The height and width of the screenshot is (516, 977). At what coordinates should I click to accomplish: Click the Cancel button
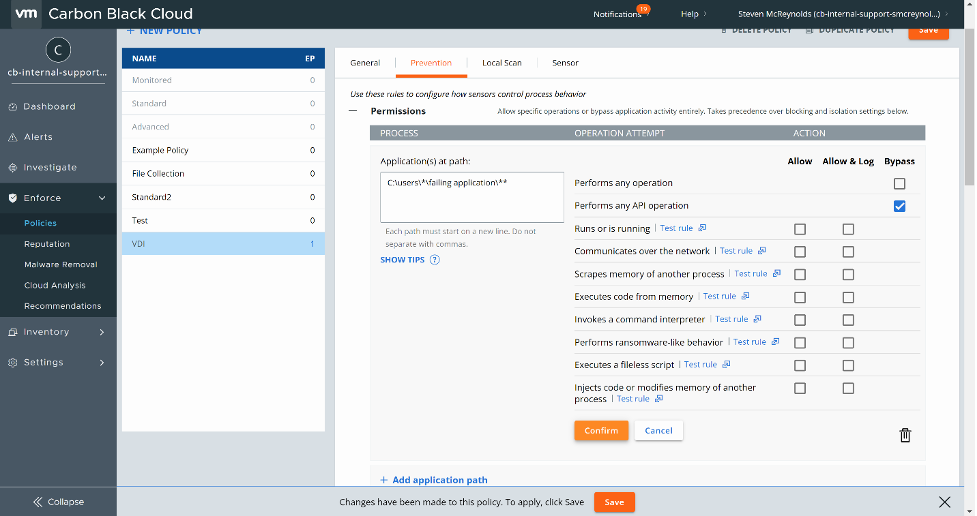659,431
